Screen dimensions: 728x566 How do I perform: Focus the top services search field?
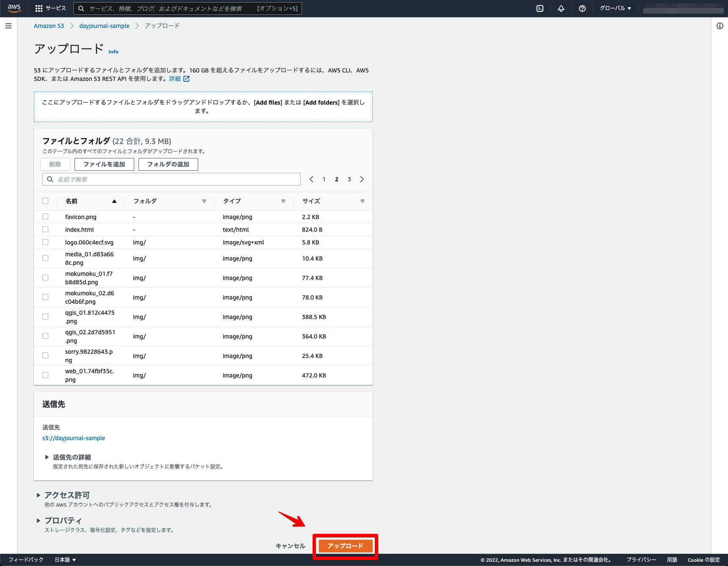point(188,8)
